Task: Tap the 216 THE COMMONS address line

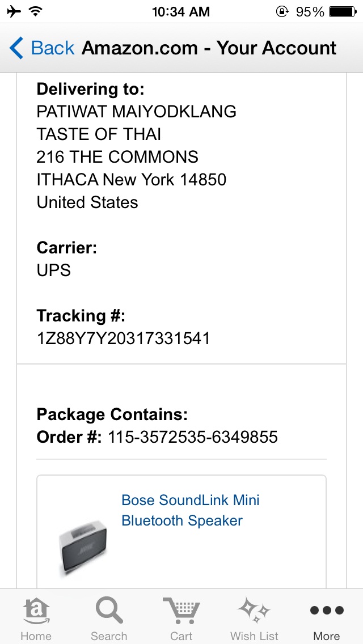Action: click(117, 156)
